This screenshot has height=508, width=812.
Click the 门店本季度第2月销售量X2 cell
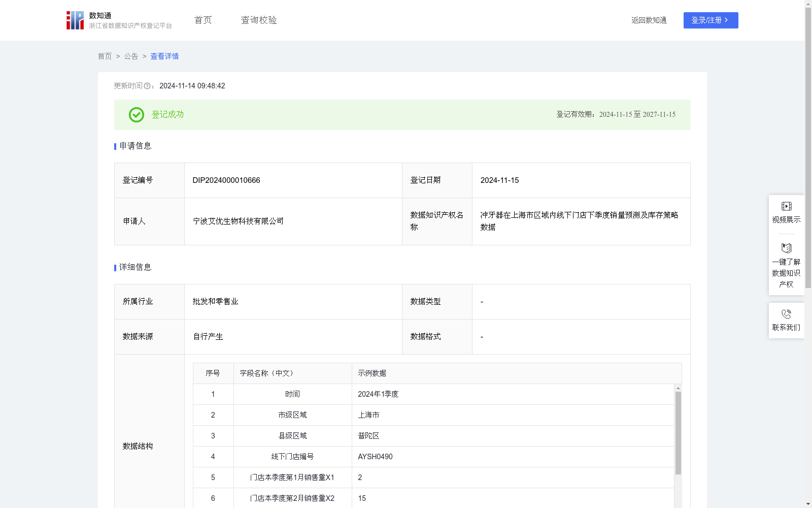click(292, 498)
